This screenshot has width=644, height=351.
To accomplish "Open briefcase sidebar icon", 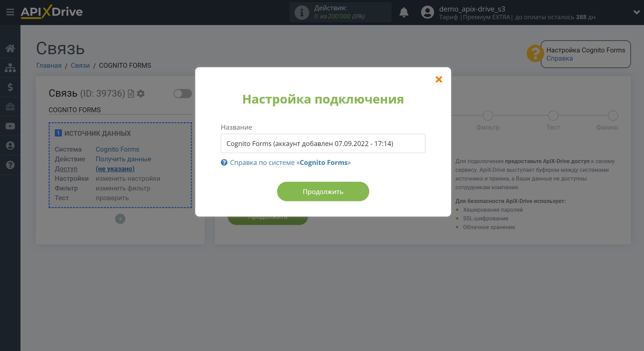I will click(x=10, y=107).
